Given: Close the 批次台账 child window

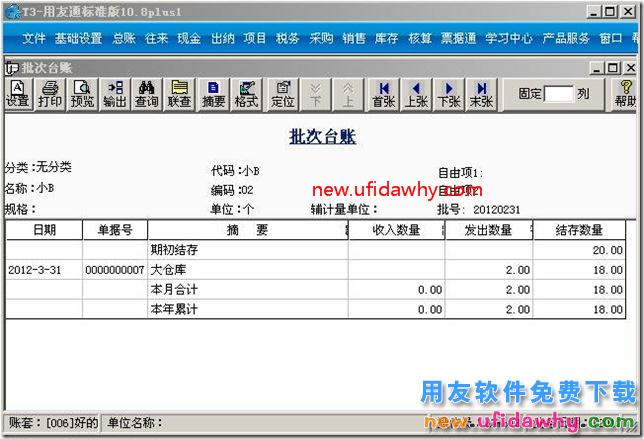Looking at the screenshot, I should [x=630, y=68].
